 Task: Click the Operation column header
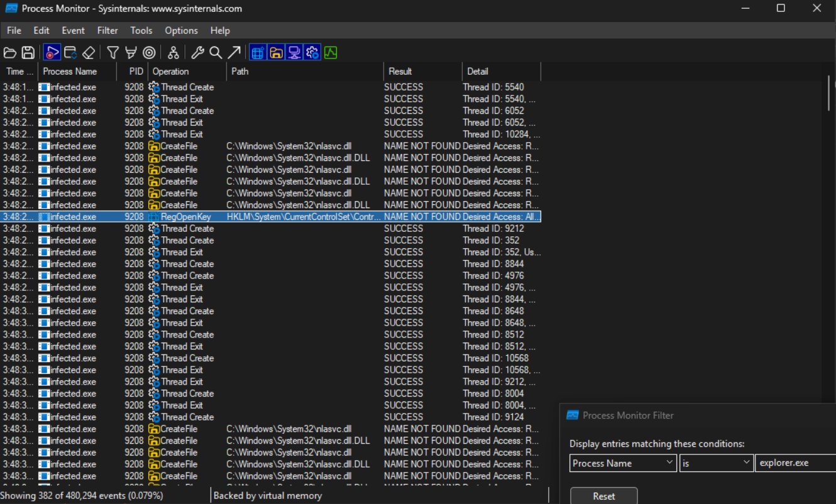click(x=187, y=71)
